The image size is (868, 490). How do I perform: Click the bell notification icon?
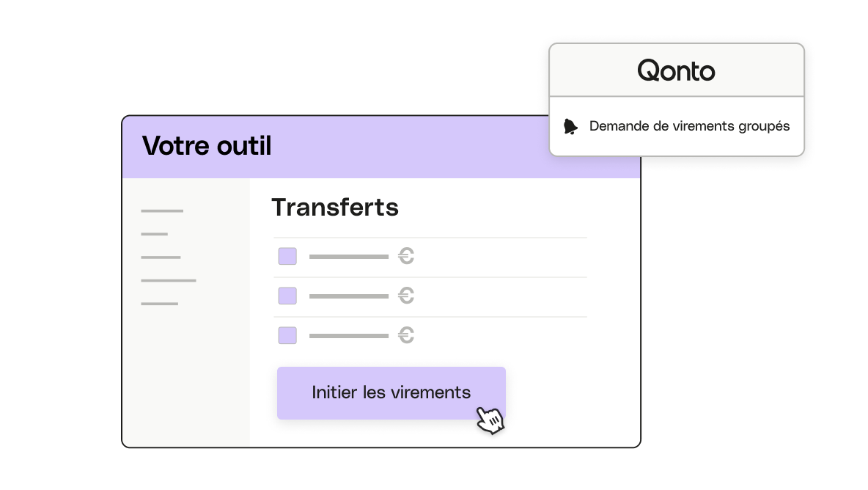(570, 127)
